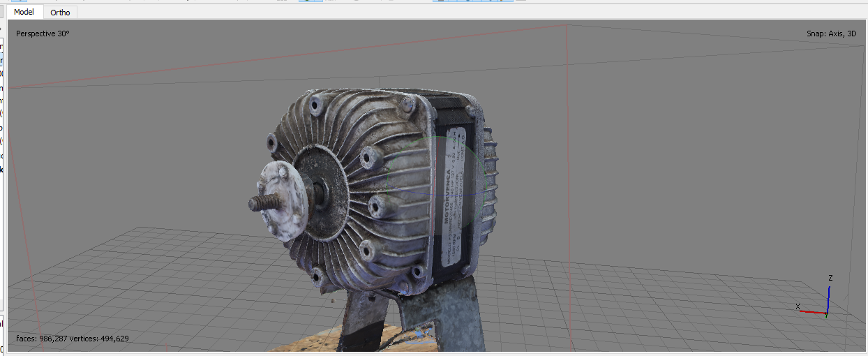The image size is (868, 356).
Task: Switch to the Model tab
Action: click(x=24, y=12)
